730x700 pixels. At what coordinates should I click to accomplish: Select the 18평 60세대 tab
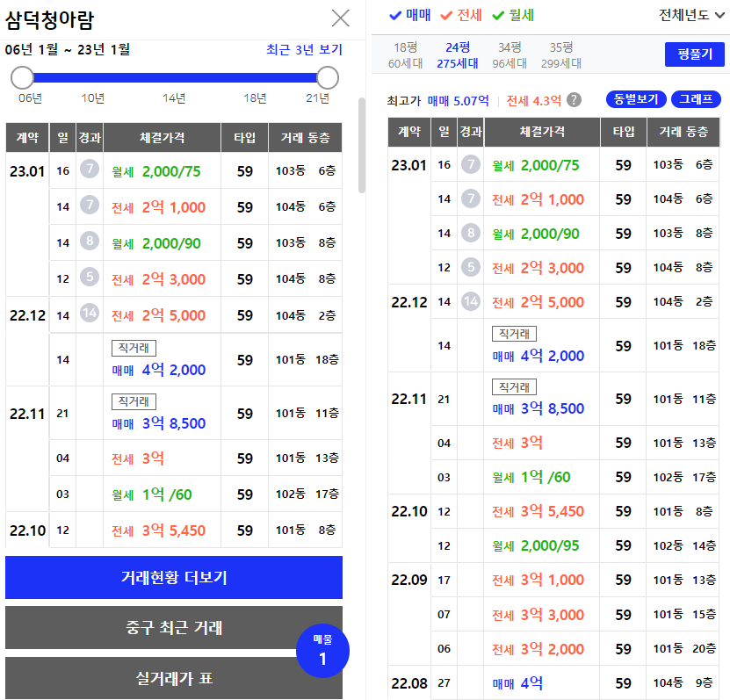click(x=406, y=55)
